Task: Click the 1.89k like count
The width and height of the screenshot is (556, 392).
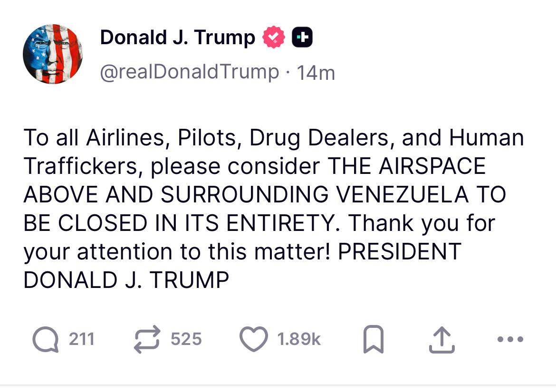Action: click(x=298, y=340)
